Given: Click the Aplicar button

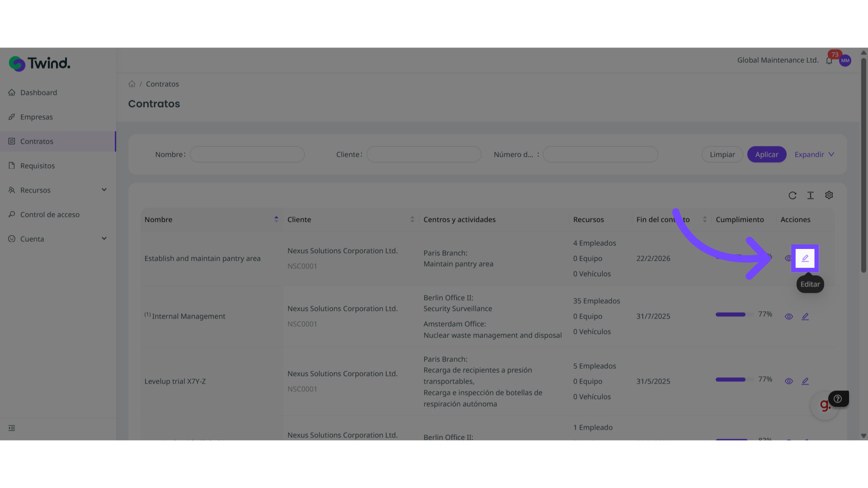Looking at the screenshot, I should (x=767, y=155).
